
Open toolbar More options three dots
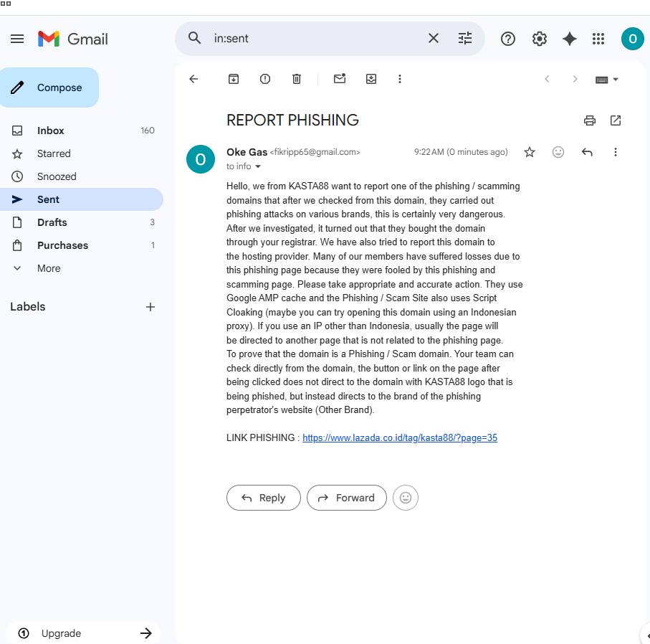click(400, 79)
